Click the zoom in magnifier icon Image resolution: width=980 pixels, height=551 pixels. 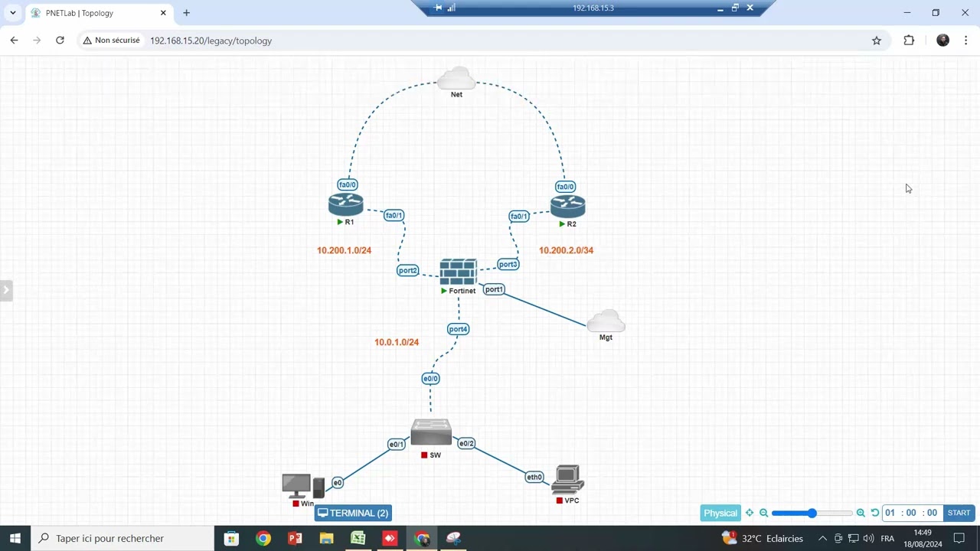861,513
